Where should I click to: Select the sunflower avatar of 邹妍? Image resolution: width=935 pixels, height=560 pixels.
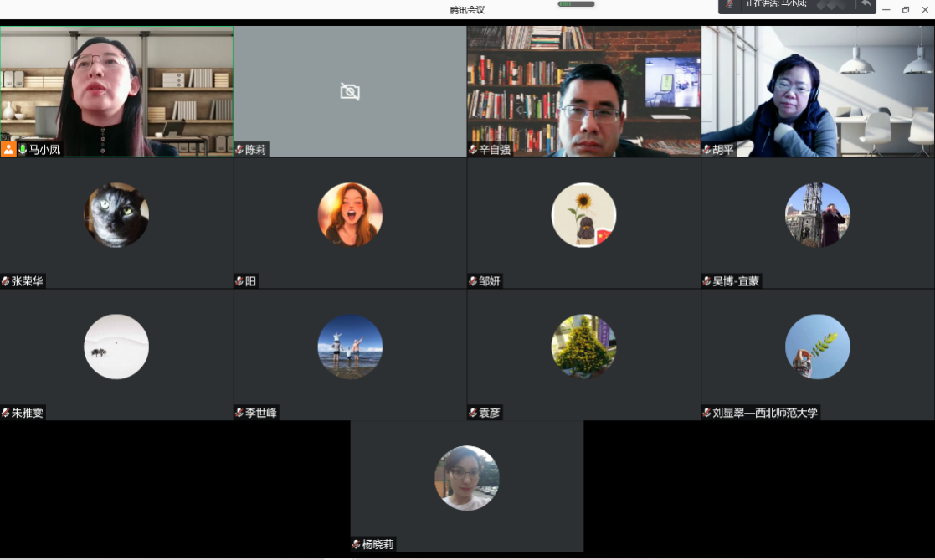583,215
